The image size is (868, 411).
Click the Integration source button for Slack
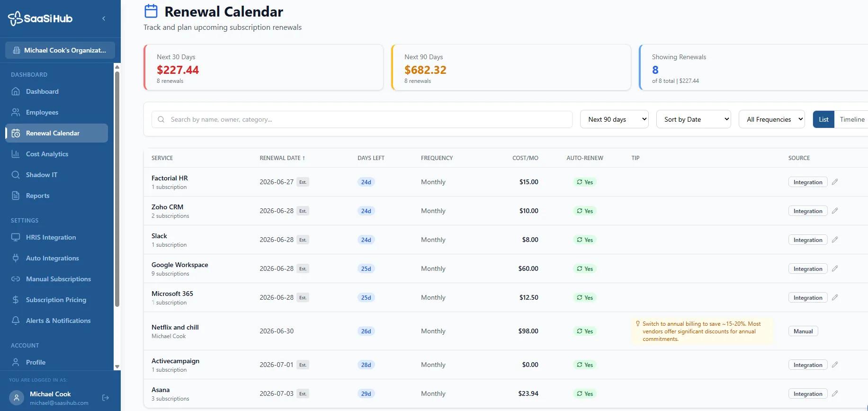808,240
